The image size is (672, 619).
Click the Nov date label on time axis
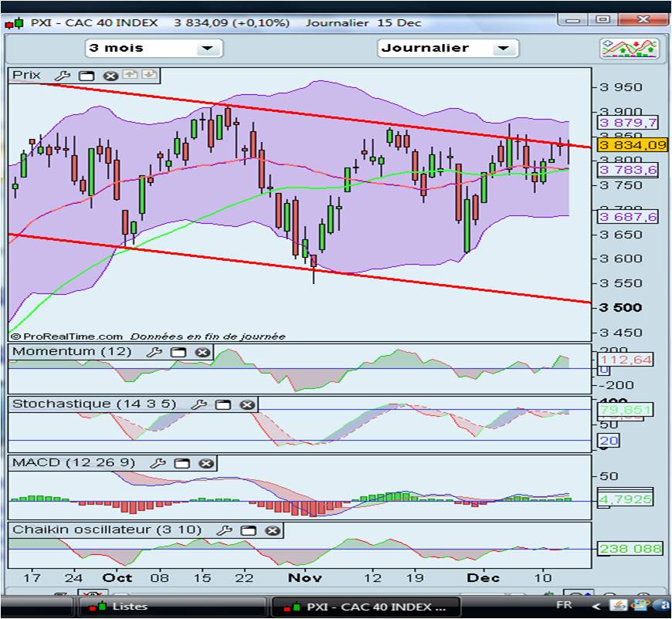(304, 577)
